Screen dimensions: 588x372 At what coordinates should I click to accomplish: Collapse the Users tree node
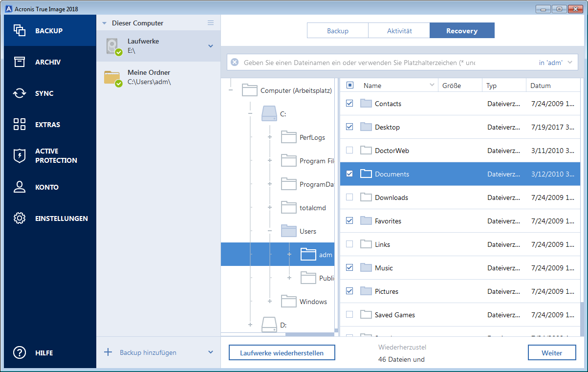point(270,231)
